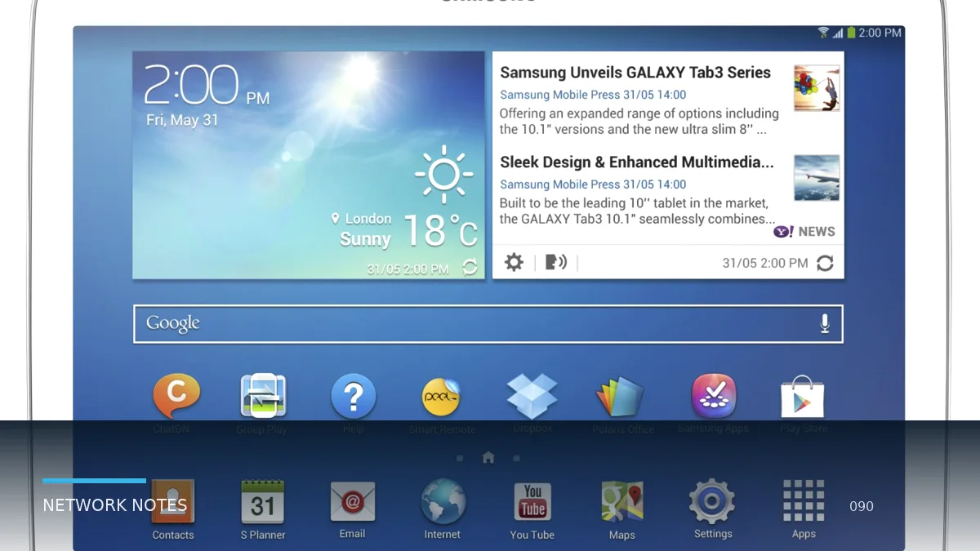Open the airplane wing news thumbnail
Screen dimensions: 980x551
[817, 178]
